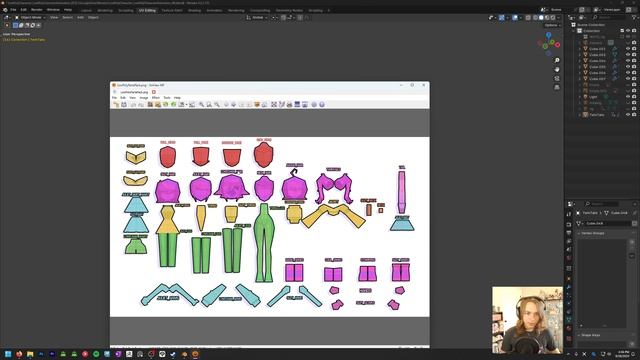Click blue Z axis on navigation gizmo
The image size is (640, 360).
point(549,36)
